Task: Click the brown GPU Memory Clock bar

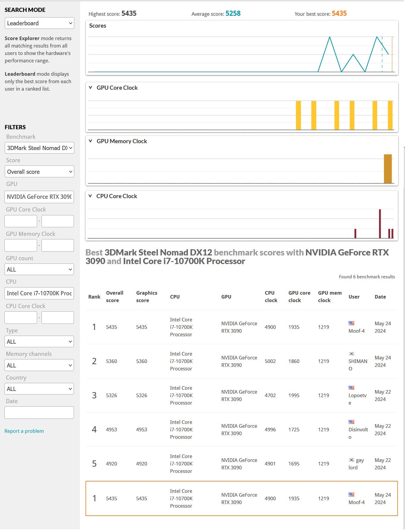Action: coord(388,169)
